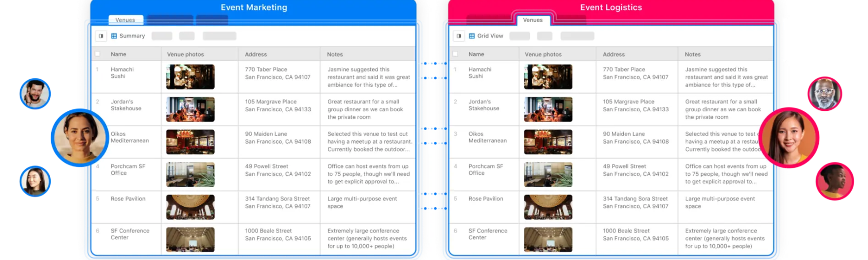Select Porchcam SF Office name in Event Logistics
Screen dimensions: 868x260
(x=486, y=170)
